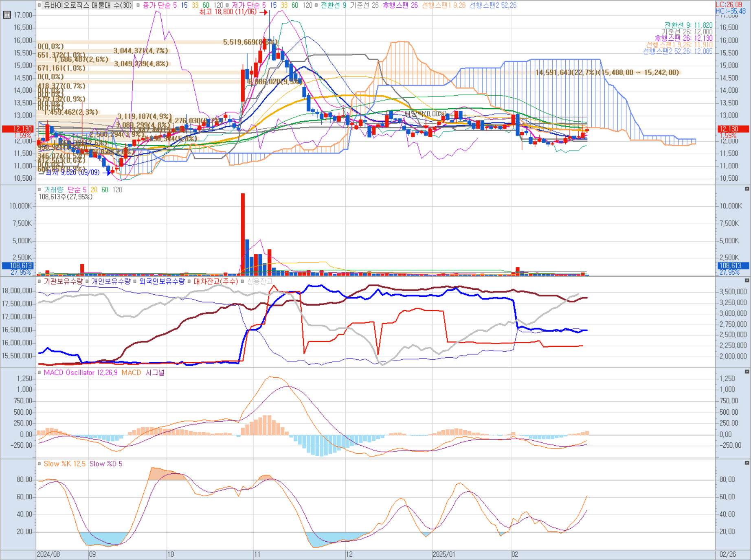Open the grid icon beside the 17,000 axis label
Screen dimensions: 751x560
tap(7, 15)
